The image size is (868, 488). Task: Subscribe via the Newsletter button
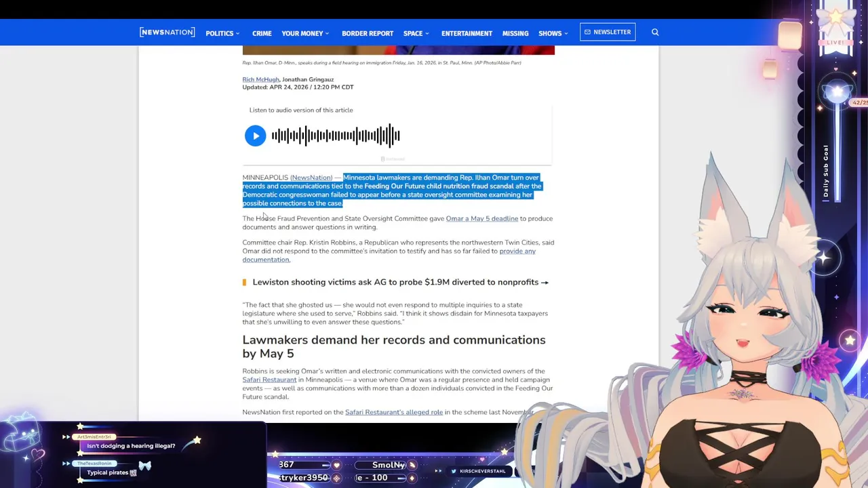[x=608, y=32]
